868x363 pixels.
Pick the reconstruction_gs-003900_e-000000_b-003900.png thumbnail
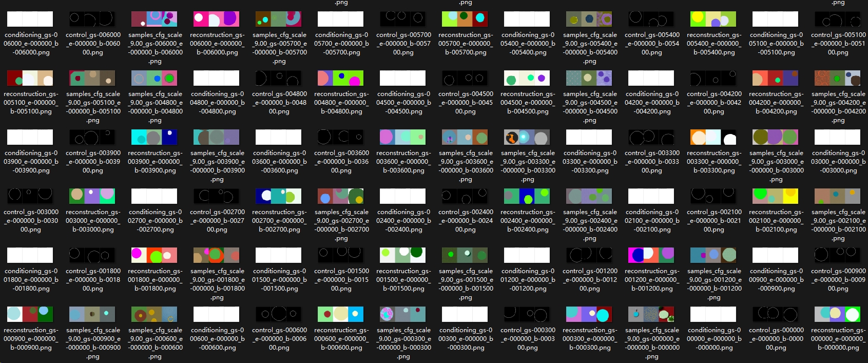(155, 137)
